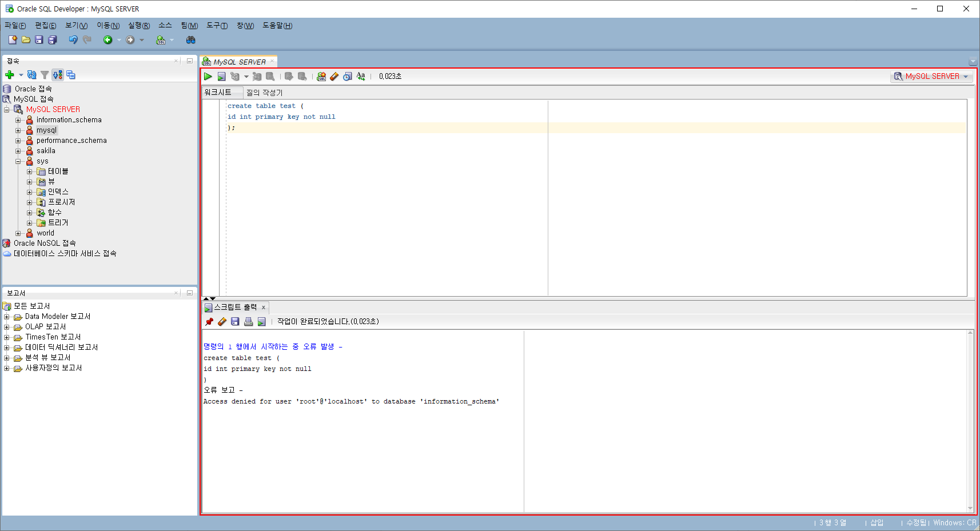Screen dimensions: 980x531
Task: Open the 도구(T) menu
Action: [217, 26]
